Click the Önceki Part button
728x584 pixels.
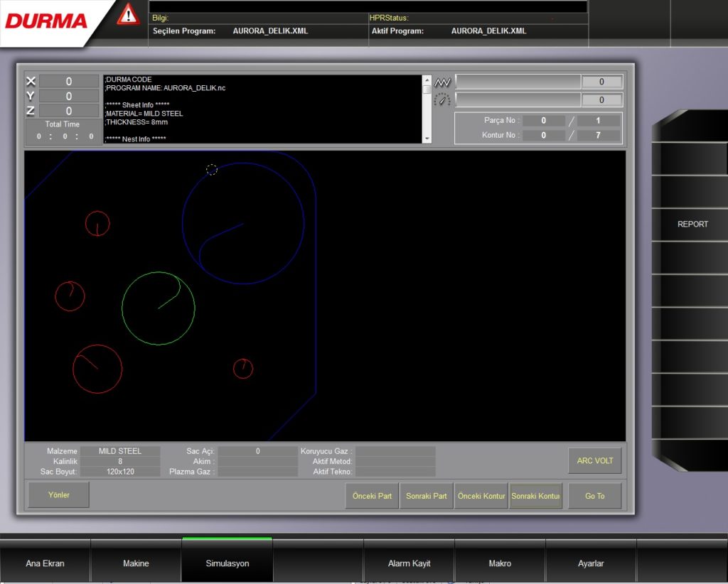click(372, 496)
